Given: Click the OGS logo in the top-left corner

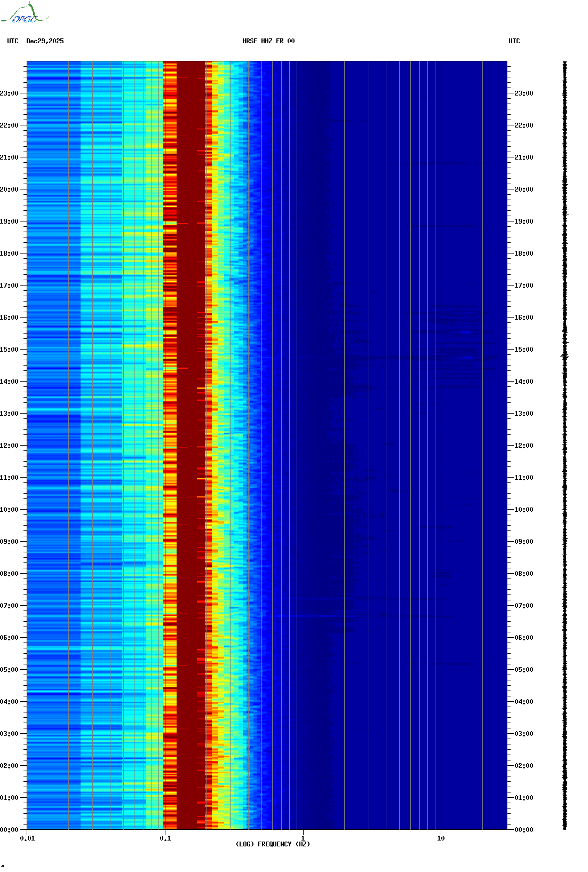Looking at the screenshot, I should click(x=25, y=14).
